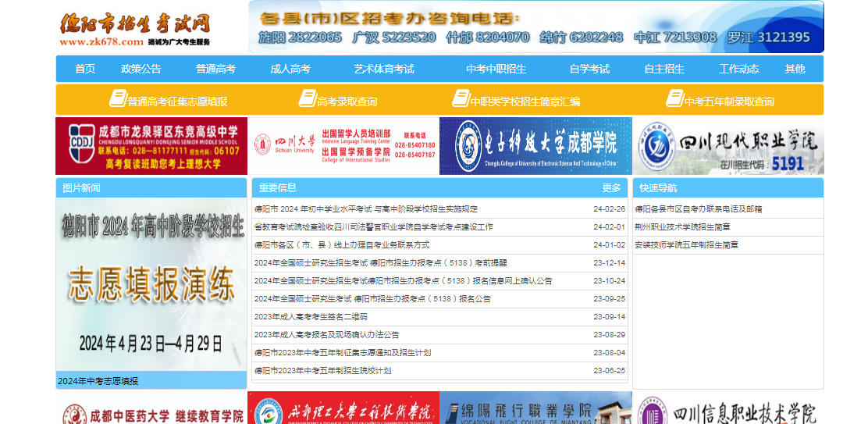
Task: Open 艺术体育考试 menu item
Action: (384, 69)
